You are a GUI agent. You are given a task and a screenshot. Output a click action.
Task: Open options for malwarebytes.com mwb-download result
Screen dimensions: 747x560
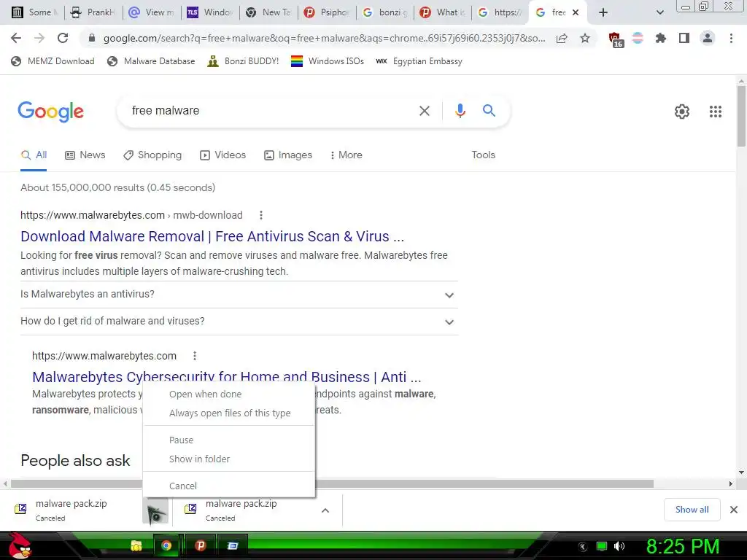click(x=260, y=215)
